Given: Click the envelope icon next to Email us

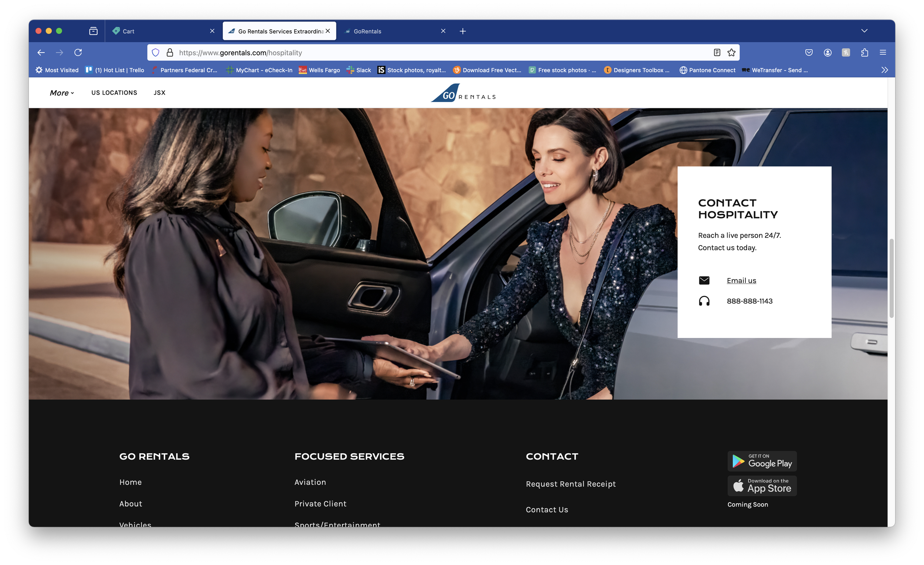Looking at the screenshot, I should coord(704,280).
